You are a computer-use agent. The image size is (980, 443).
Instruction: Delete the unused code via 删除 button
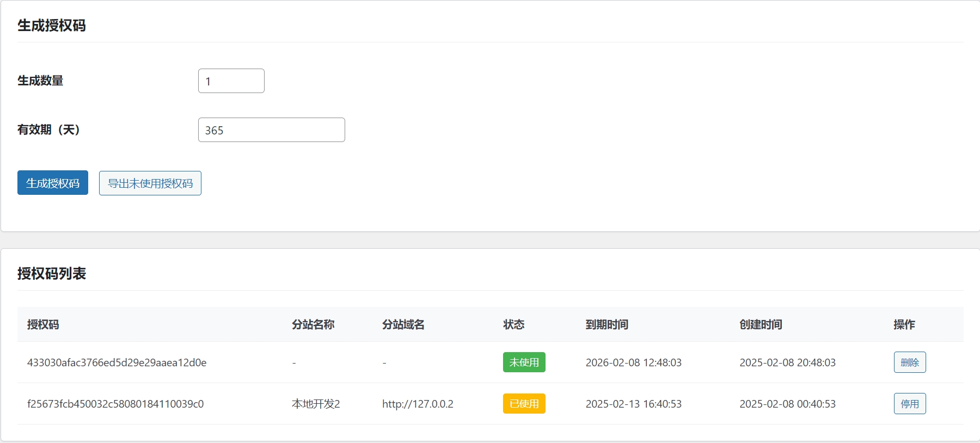pyautogui.click(x=909, y=362)
